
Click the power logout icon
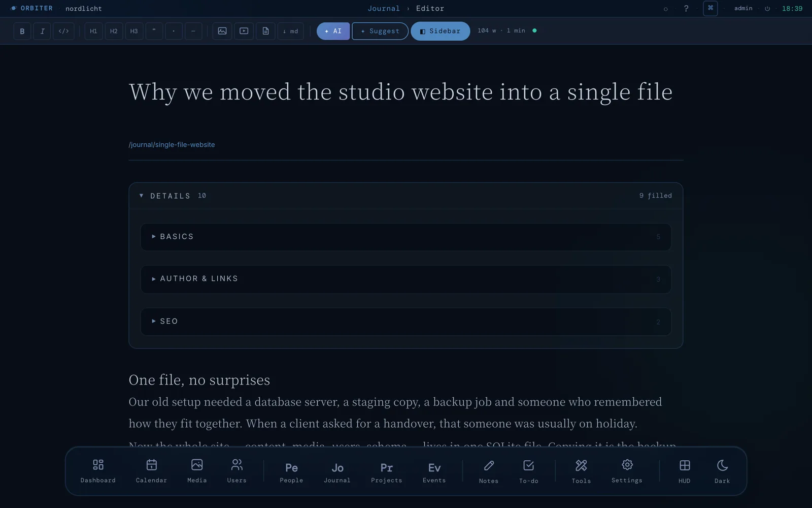(767, 9)
